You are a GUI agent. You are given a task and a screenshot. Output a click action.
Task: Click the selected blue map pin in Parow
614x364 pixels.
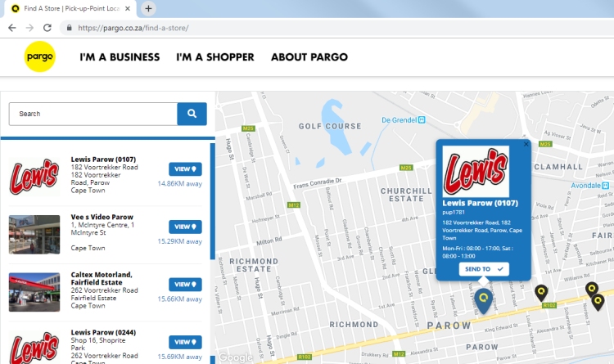point(484,300)
